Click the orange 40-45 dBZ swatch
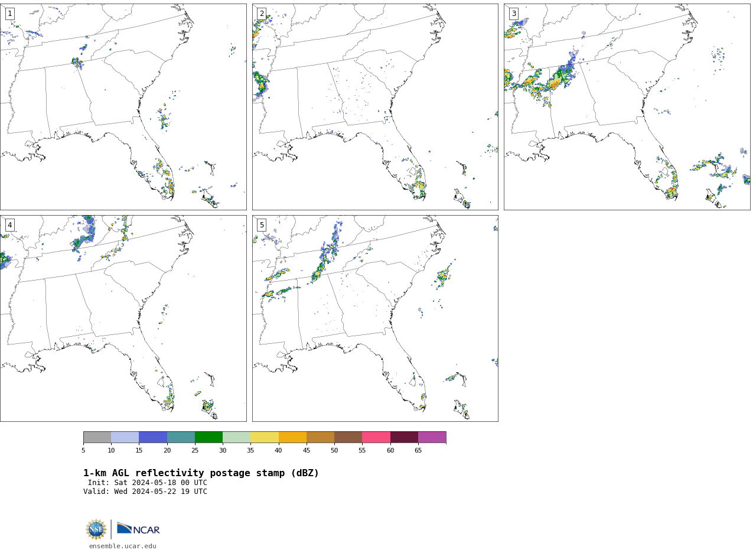The width and height of the screenshot is (756, 553). tap(292, 437)
